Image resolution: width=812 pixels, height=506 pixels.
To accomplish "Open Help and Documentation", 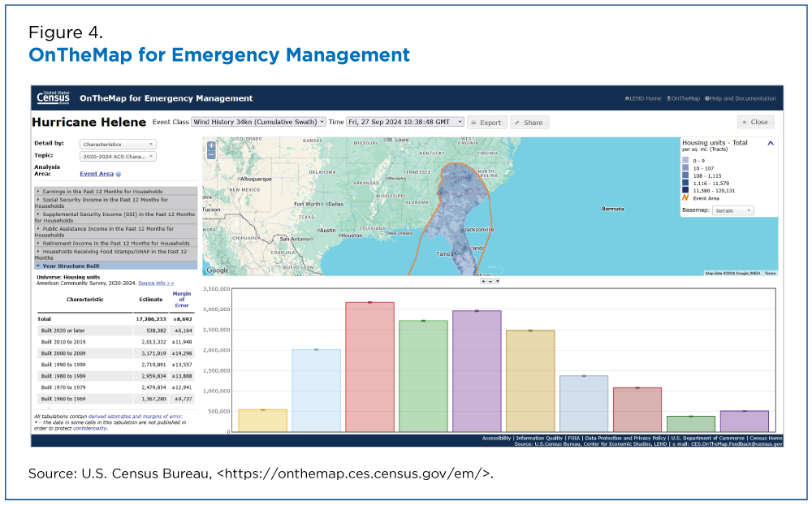I will 741,98.
